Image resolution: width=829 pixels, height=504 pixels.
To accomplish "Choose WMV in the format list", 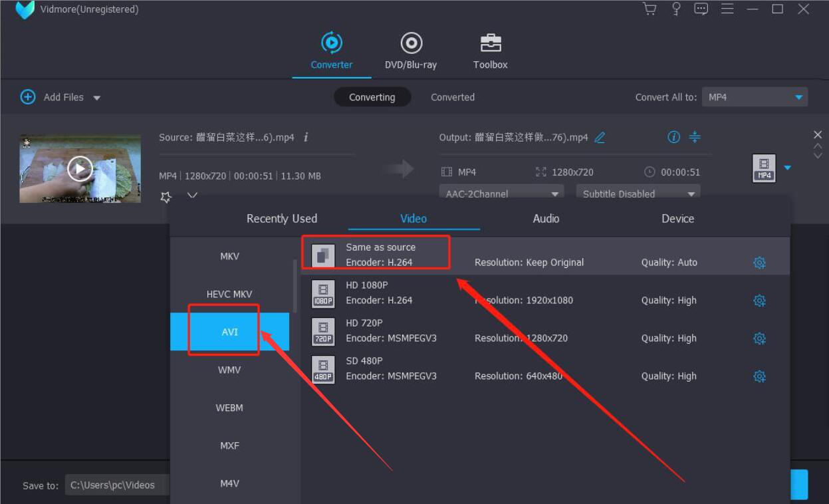I will tap(229, 370).
